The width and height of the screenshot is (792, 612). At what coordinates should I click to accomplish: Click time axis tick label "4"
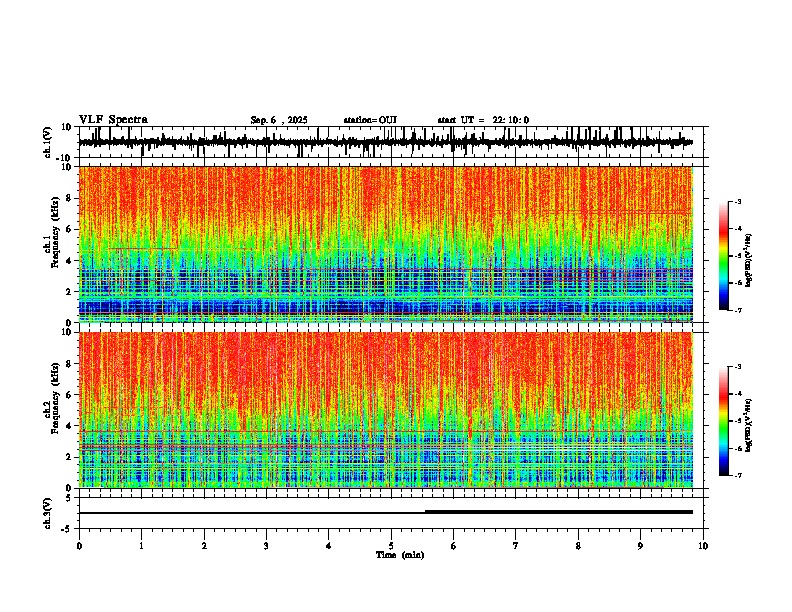(x=329, y=546)
